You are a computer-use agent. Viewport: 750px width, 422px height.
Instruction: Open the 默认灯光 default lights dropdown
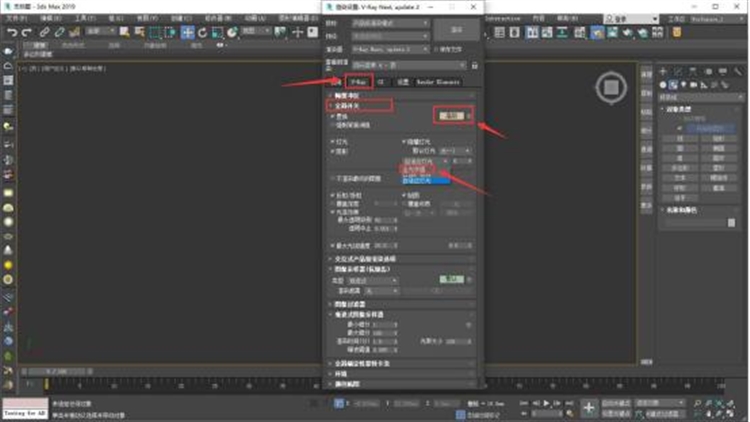[455, 151]
